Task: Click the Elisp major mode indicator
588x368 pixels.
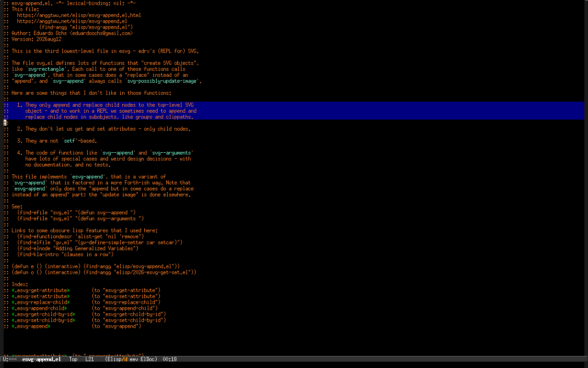Action: [x=114, y=359]
